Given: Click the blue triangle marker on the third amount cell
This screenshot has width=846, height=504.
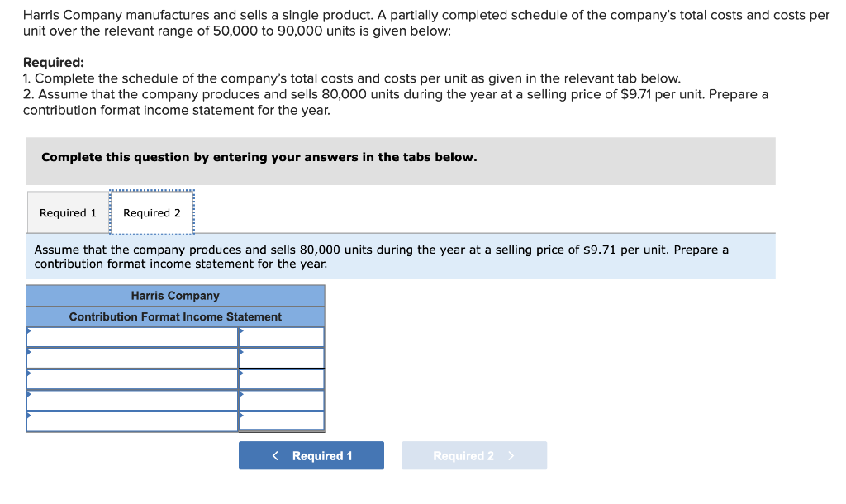Looking at the screenshot, I should pyautogui.click(x=242, y=373).
